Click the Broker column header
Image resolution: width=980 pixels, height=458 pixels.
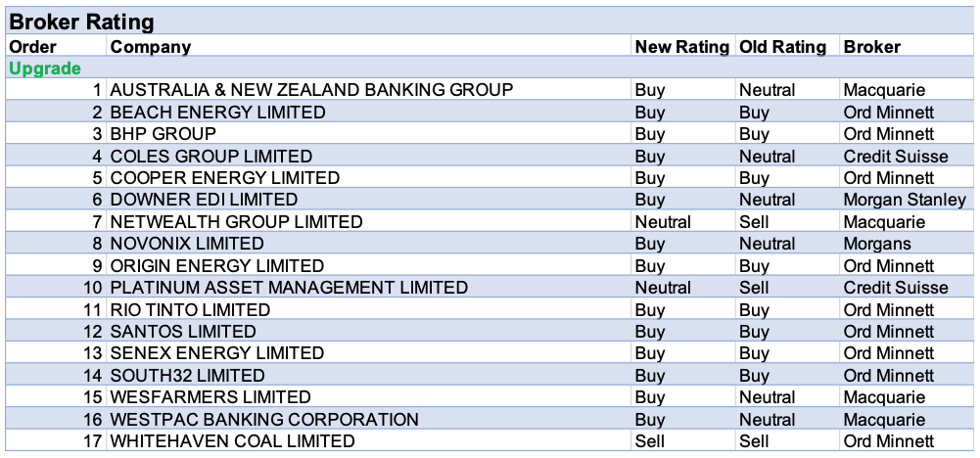871,46
